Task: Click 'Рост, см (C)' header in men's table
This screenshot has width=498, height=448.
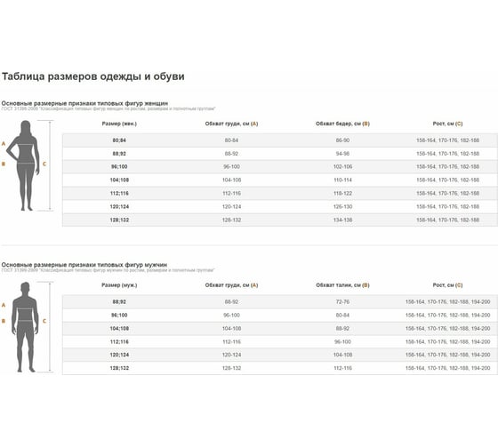Action: [448, 285]
